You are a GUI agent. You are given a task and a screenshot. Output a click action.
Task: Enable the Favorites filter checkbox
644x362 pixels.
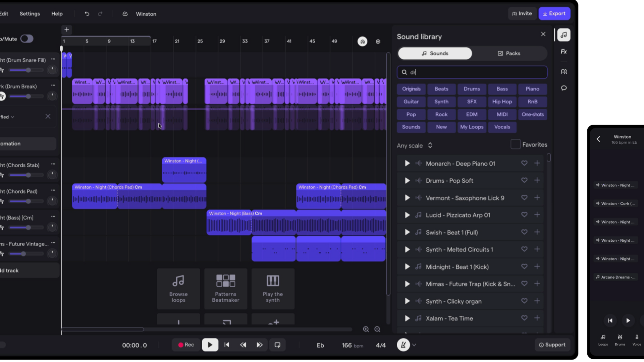[x=515, y=144]
